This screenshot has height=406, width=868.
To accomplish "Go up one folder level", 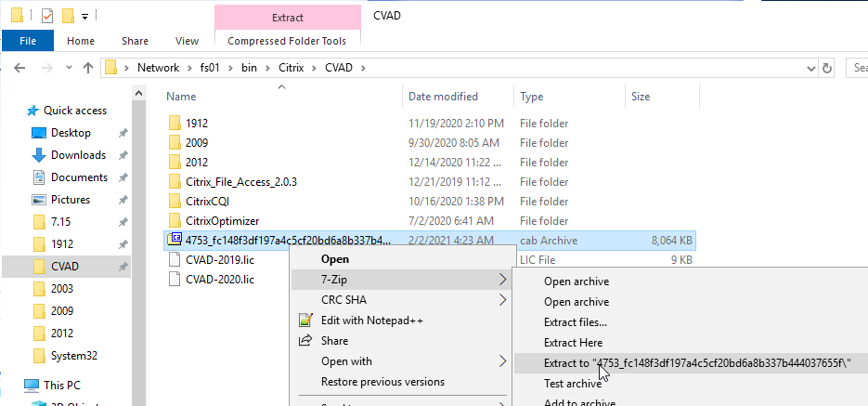I will tap(87, 68).
